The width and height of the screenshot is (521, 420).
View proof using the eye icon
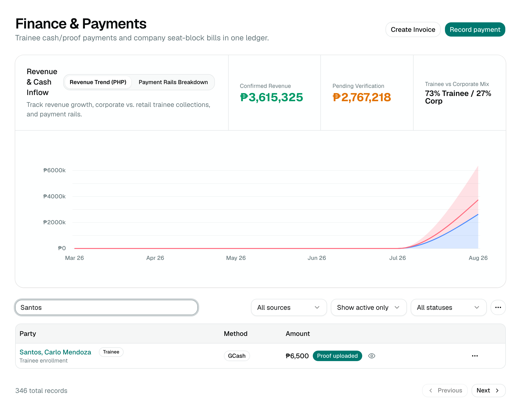point(372,356)
